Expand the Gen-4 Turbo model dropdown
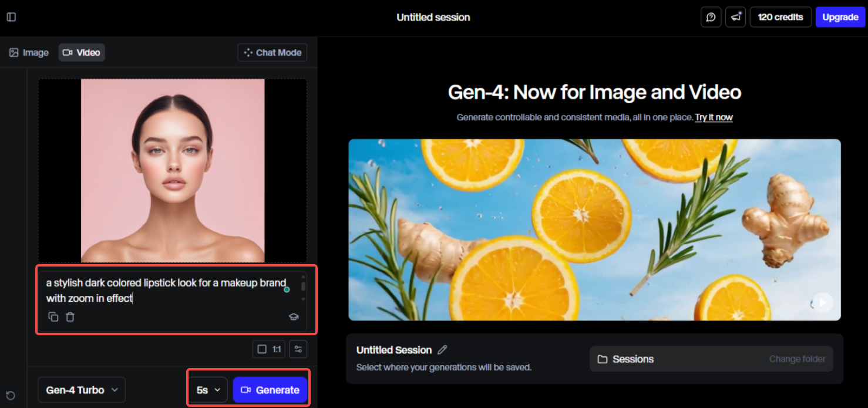This screenshot has height=408, width=868. [x=81, y=389]
